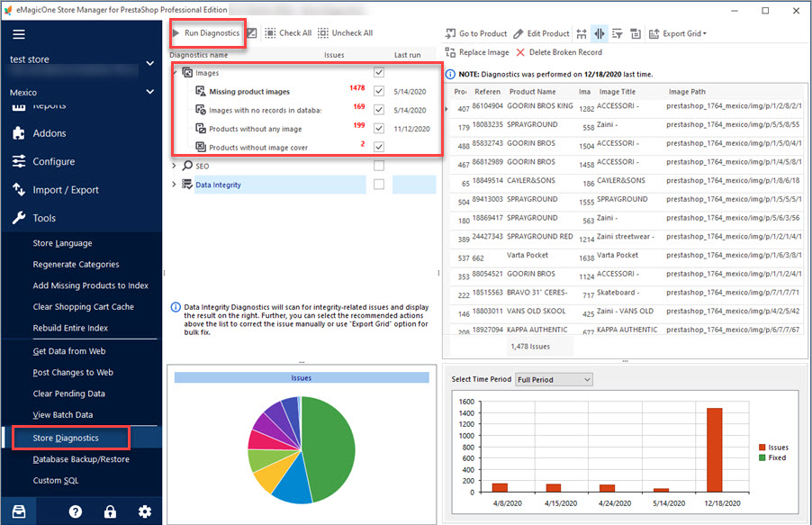Open the Export Grid dropdown arrow
Screen dimensions: 812x525
[x=705, y=34]
